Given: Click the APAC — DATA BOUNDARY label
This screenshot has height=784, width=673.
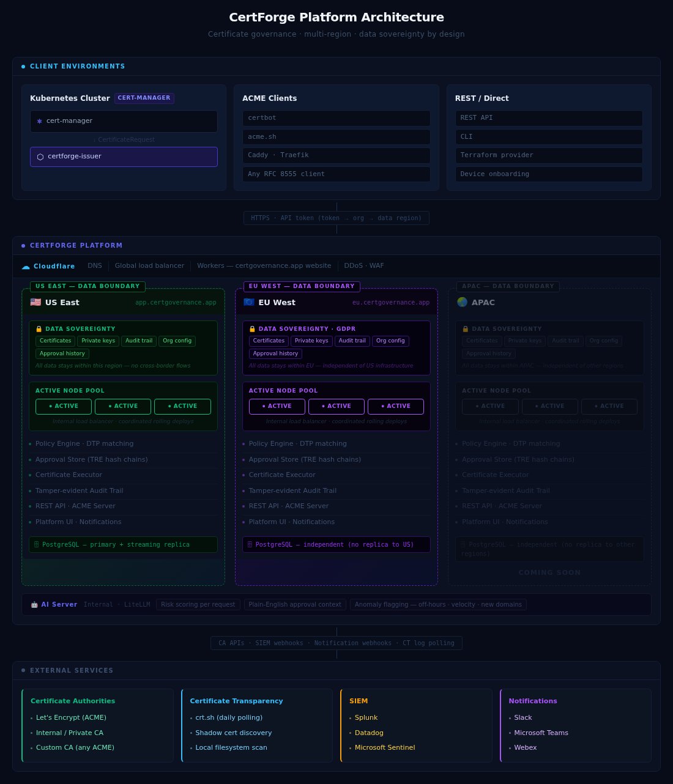Looking at the screenshot, I should pyautogui.click(x=508, y=286).
